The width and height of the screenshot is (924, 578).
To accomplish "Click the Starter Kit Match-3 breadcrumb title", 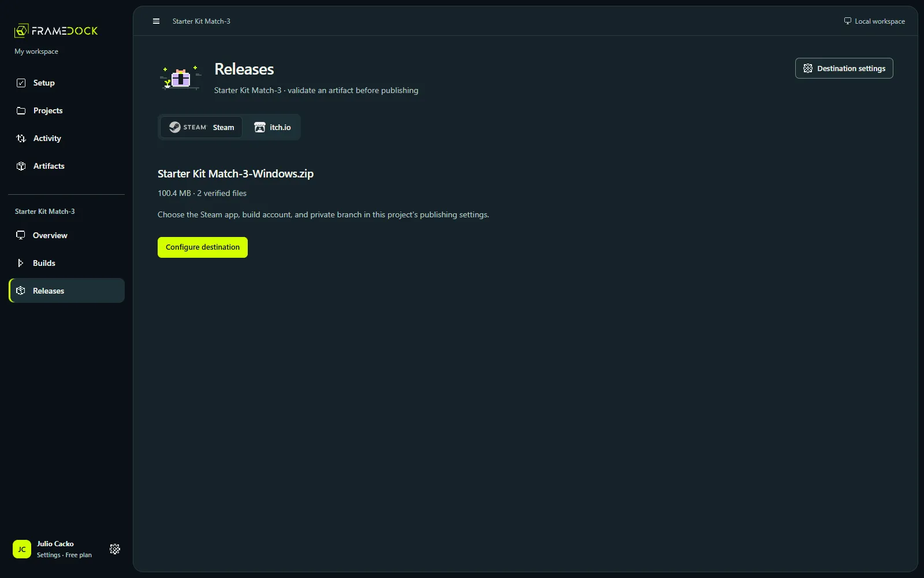I will [202, 21].
